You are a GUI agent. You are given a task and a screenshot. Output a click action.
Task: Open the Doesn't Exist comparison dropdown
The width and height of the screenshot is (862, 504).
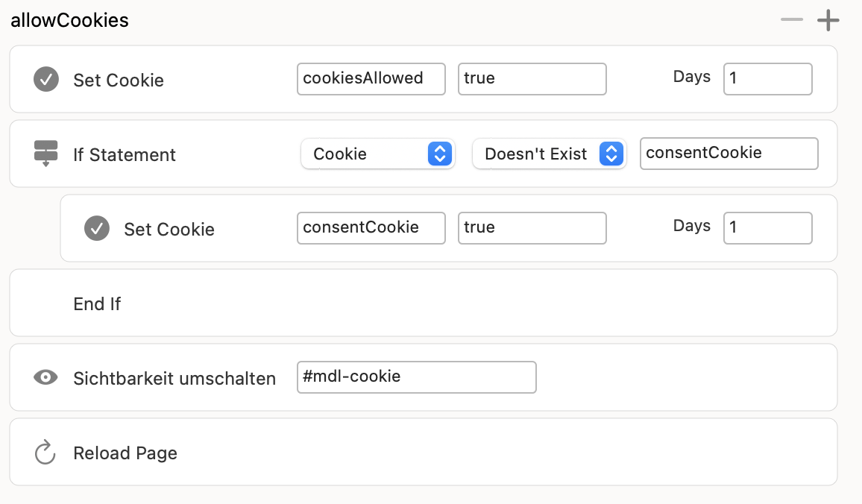click(548, 154)
